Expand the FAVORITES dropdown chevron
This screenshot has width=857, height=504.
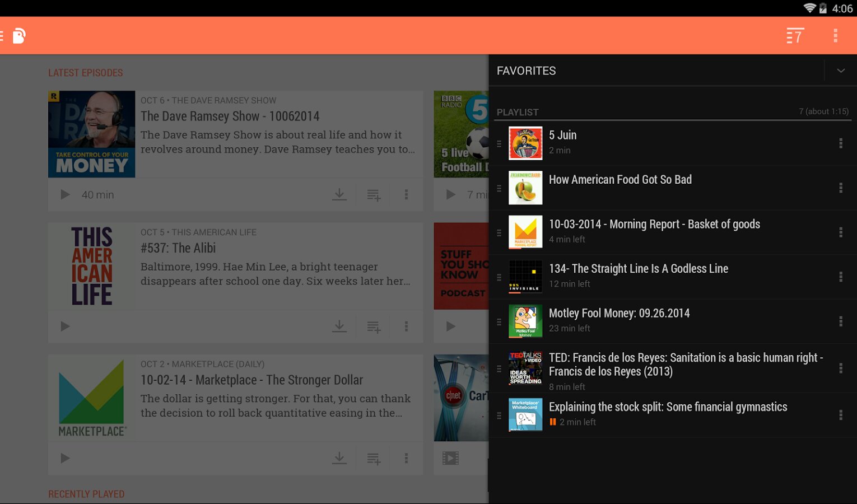tap(841, 71)
